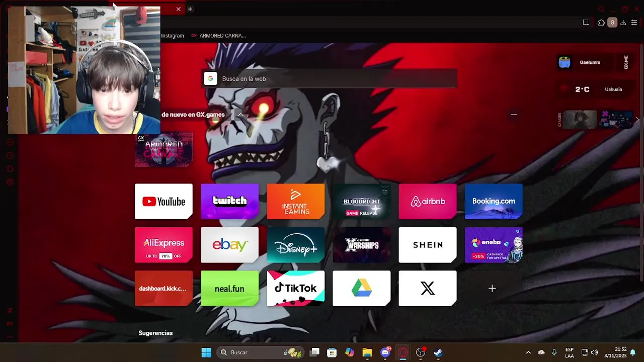Open OBS Studio from the taskbar
644x362 pixels.
[421, 352]
